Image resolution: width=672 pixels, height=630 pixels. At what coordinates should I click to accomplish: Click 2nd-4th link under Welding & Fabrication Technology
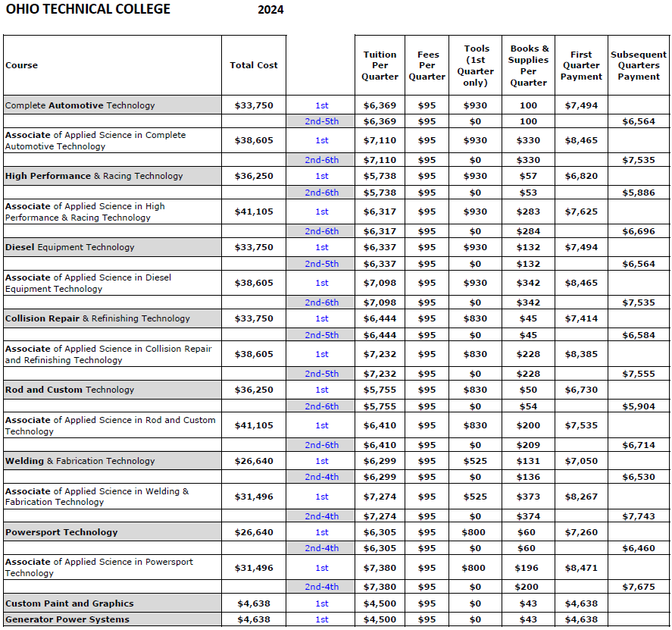321,477
